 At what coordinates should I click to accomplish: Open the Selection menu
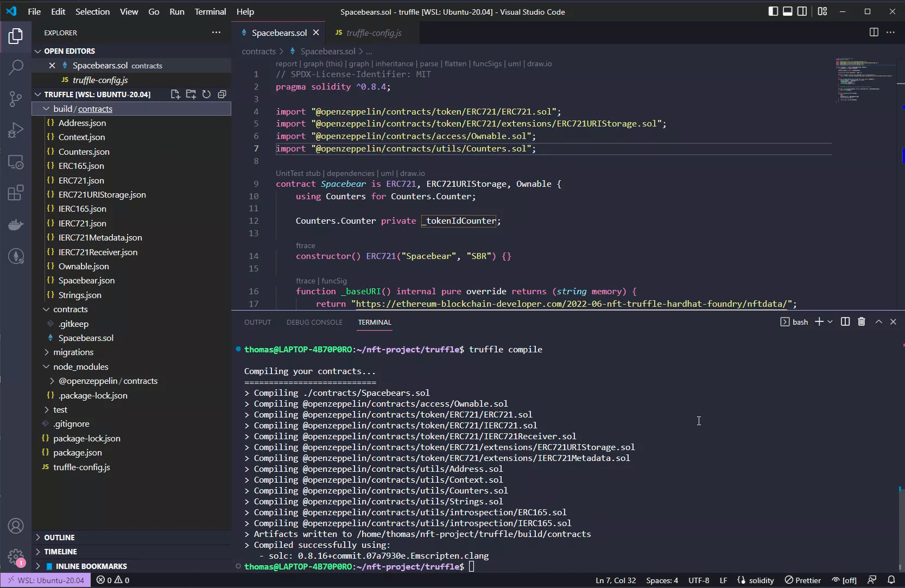pyautogui.click(x=92, y=11)
